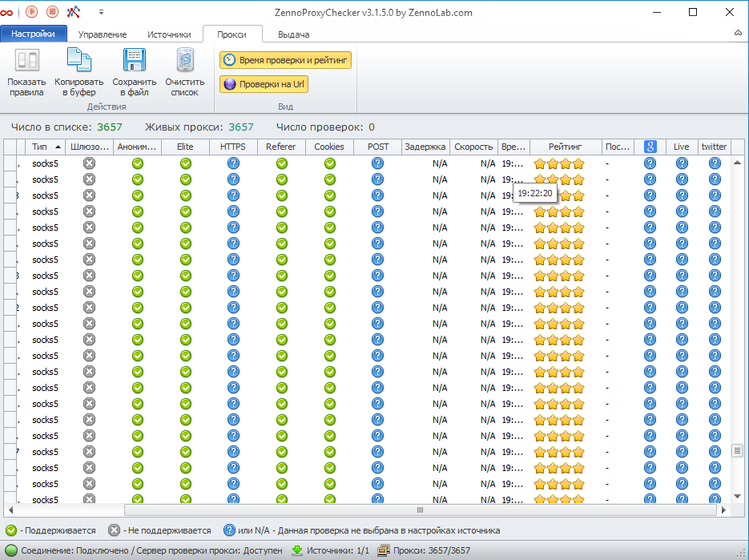This screenshot has width=749, height=560.
Task: Click the Elite column header
Action: tap(185, 147)
